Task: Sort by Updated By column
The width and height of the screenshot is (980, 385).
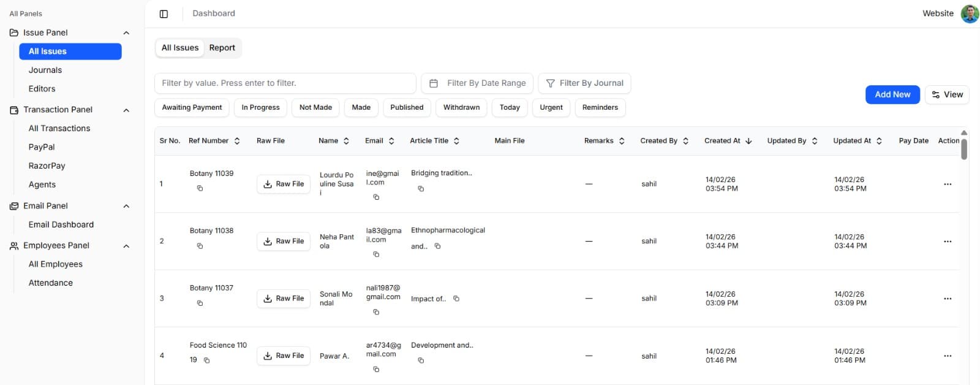Action: (x=793, y=141)
